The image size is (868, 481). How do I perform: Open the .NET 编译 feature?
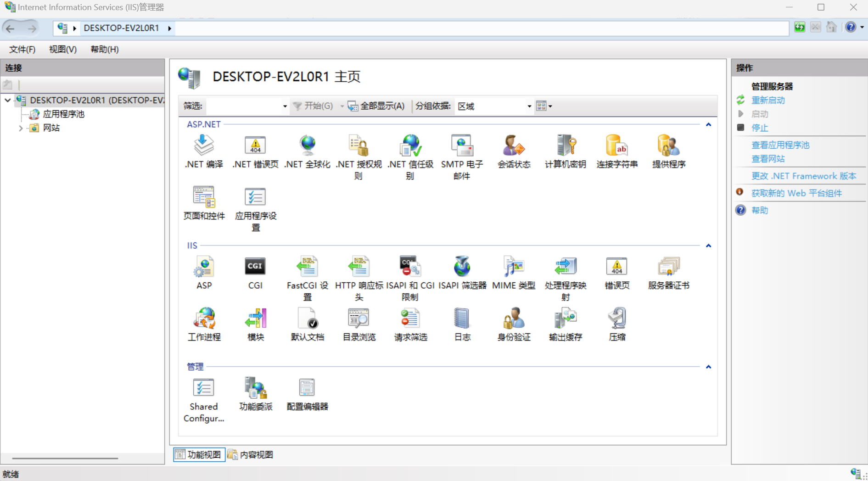click(204, 152)
